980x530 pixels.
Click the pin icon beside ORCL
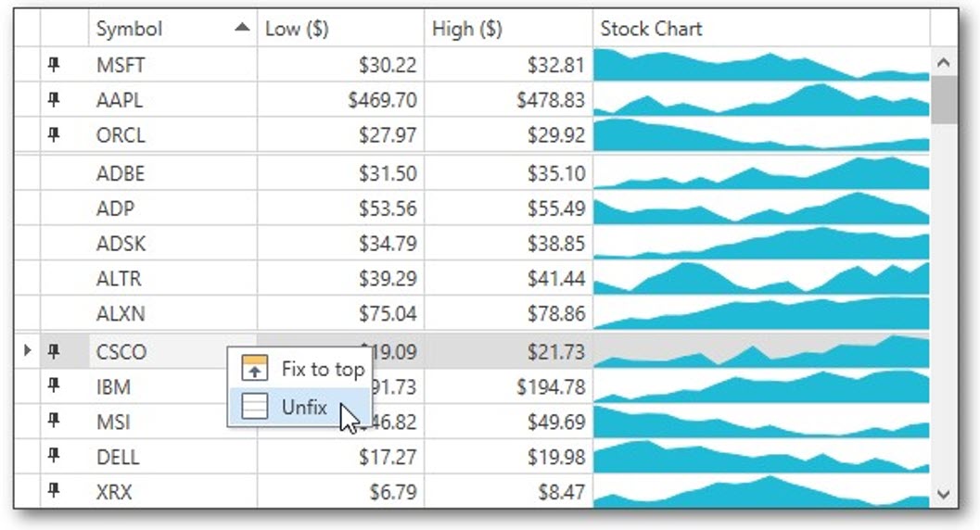(54, 134)
